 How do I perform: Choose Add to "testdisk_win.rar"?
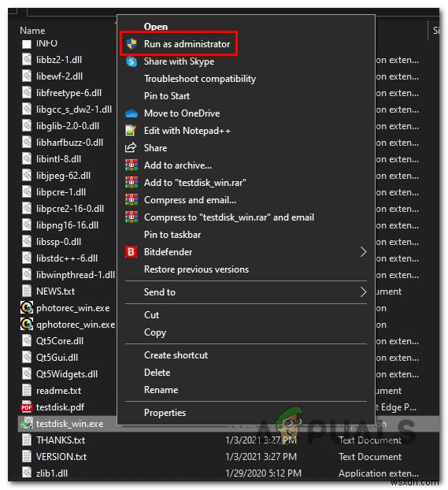[x=195, y=183]
